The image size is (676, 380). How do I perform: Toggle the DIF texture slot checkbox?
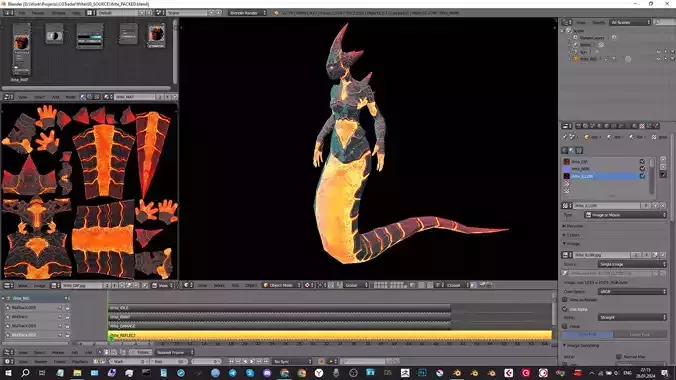(642, 161)
